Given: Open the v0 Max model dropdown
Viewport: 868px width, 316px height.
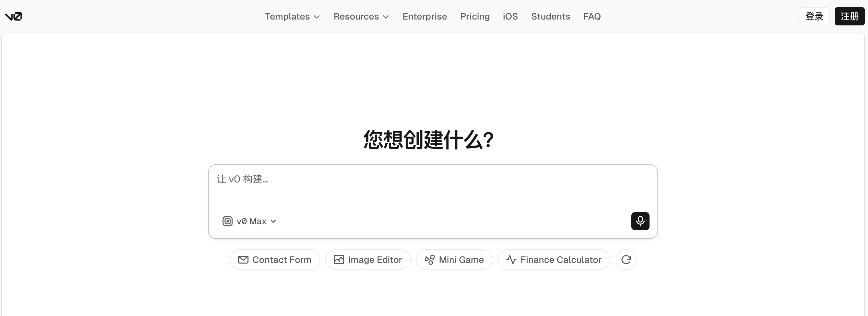Looking at the screenshot, I should point(256,221).
